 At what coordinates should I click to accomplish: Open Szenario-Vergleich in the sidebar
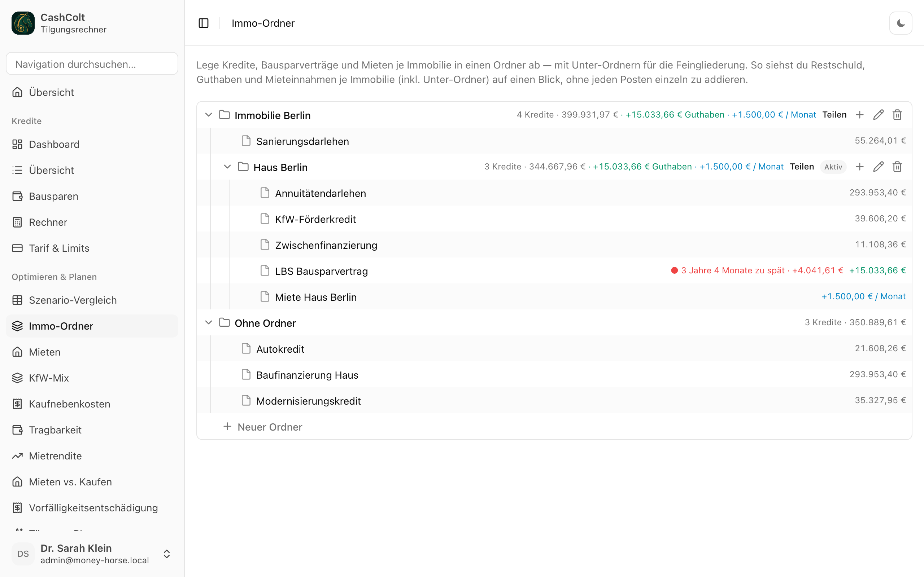(x=92, y=300)
